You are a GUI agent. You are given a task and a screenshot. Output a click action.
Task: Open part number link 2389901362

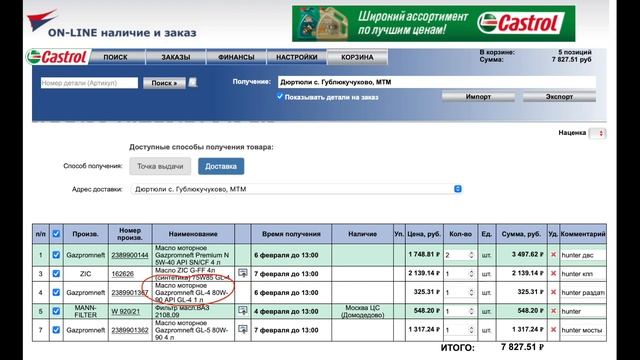coord(130,330)
